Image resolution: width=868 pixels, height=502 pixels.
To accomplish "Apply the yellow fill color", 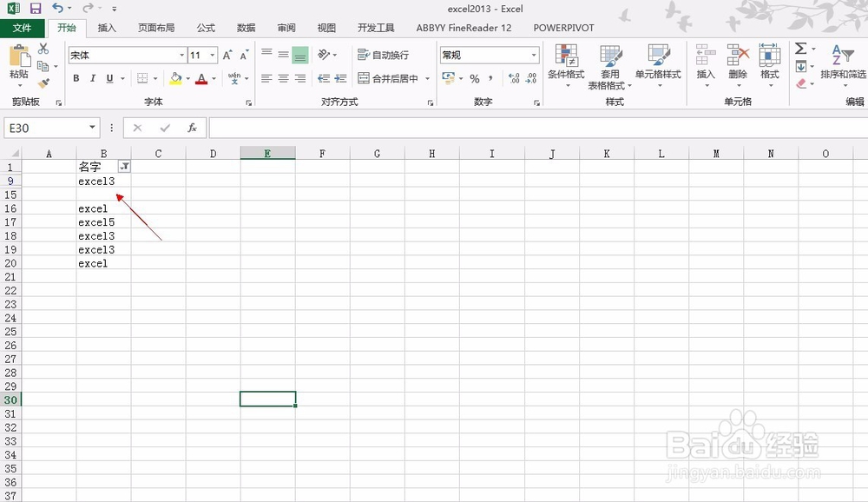I will tap(175, 79).
